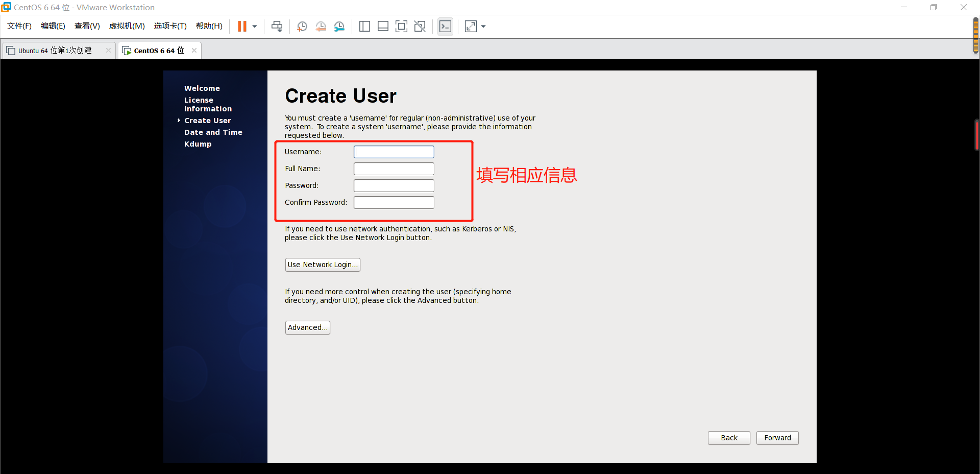Click Forward to continue setup
This screenshot has height=474, width=980.
777,438
